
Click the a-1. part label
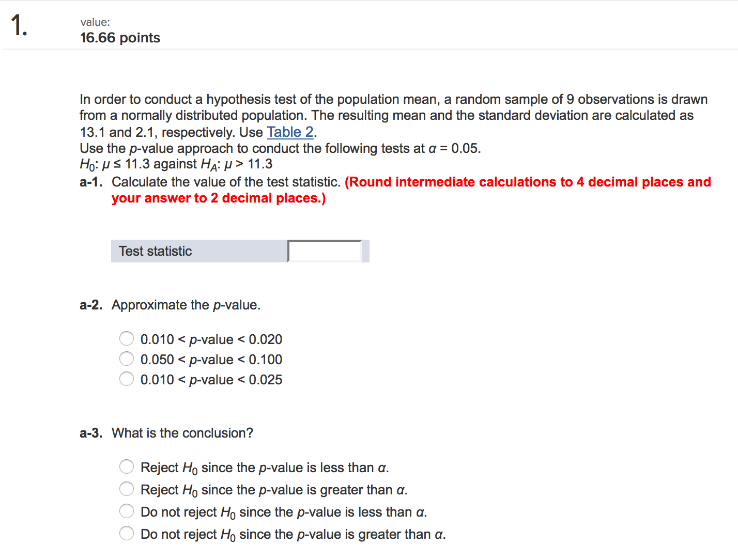click(91, 182)
